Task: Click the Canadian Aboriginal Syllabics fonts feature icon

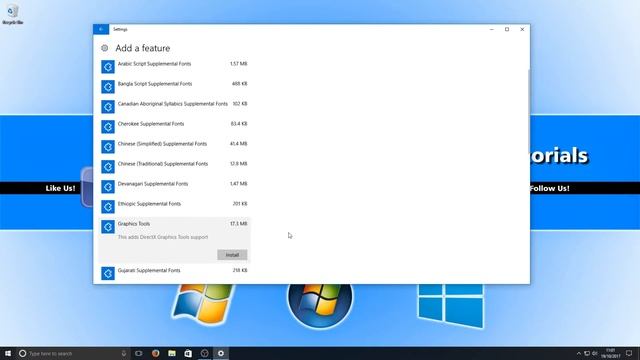Action: pyautogui.click(x=108, y=107)
